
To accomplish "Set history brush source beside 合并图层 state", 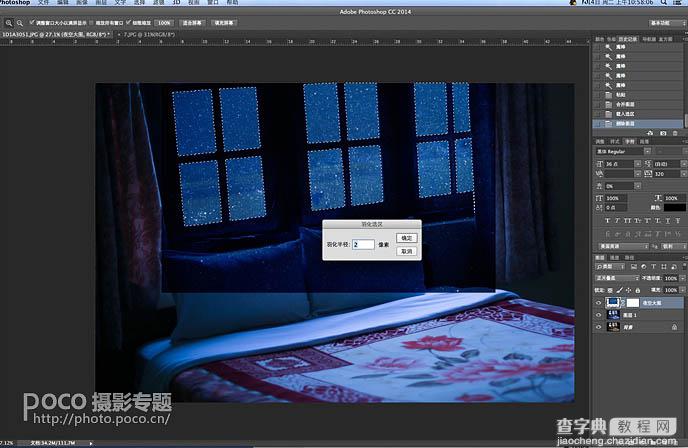I will [x=597, y=104].
